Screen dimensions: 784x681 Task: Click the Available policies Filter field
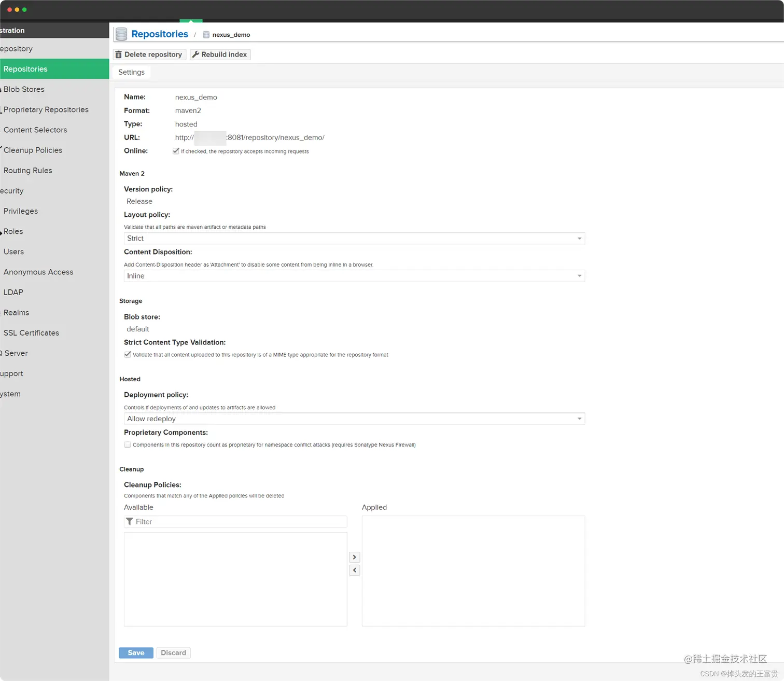coord(235,522)
